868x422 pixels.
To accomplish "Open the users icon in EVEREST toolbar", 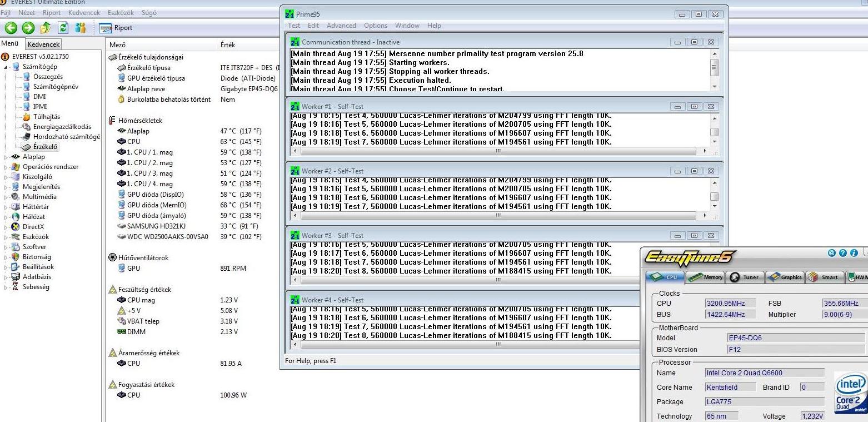I will point(80,28).
